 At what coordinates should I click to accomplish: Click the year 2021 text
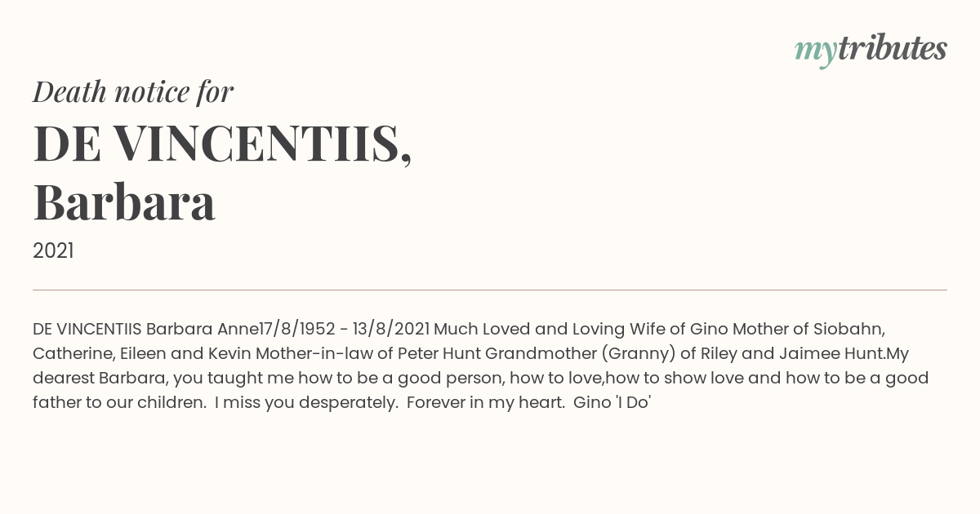tap(53, 251)
